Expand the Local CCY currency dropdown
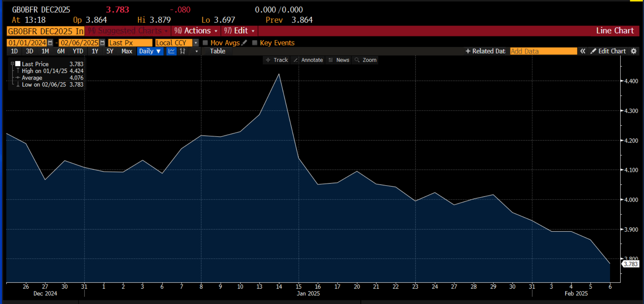 coord(196,43)
